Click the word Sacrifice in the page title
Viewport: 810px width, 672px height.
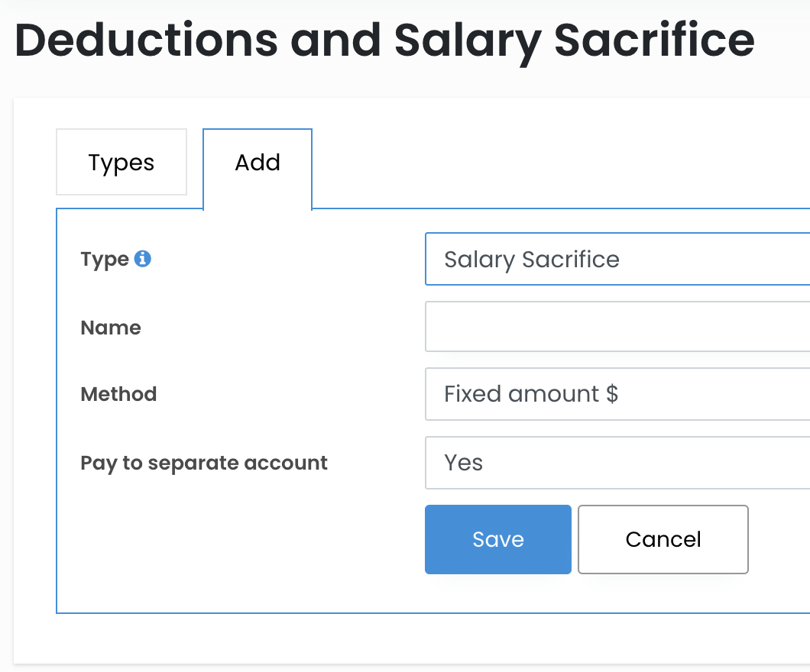(x=654, y=40)
